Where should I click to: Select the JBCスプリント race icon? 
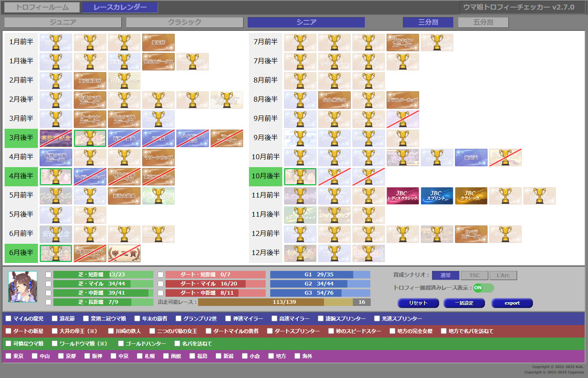coord(437,196)
